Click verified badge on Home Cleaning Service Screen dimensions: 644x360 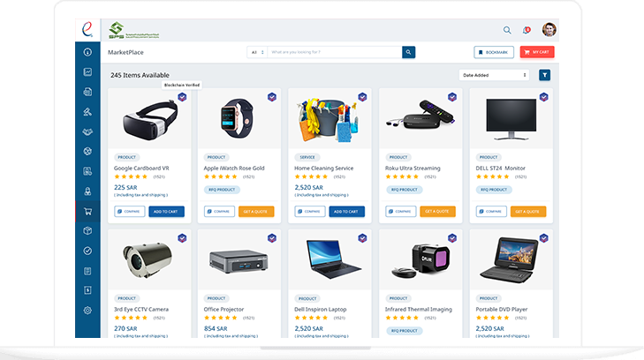click(362, 97)
